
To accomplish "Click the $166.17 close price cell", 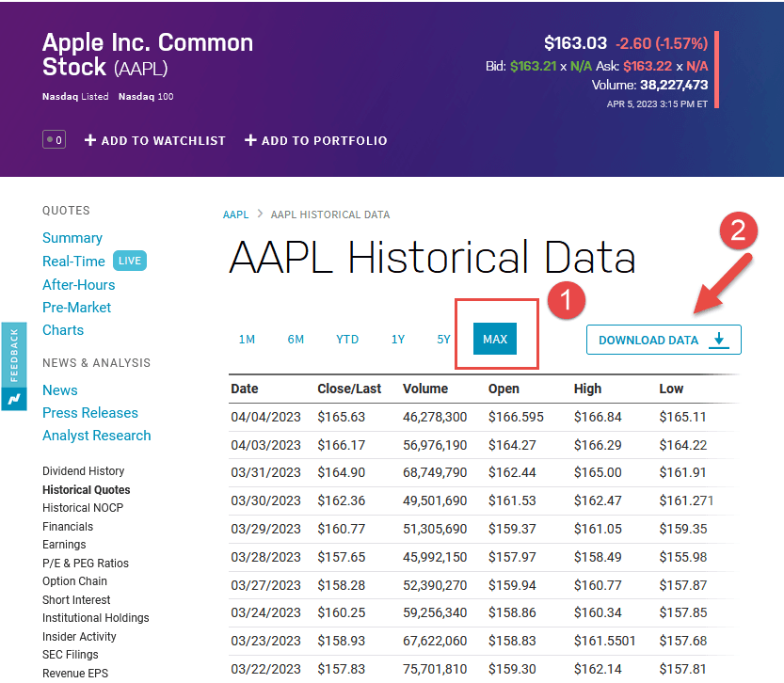I will click(341, 445).
